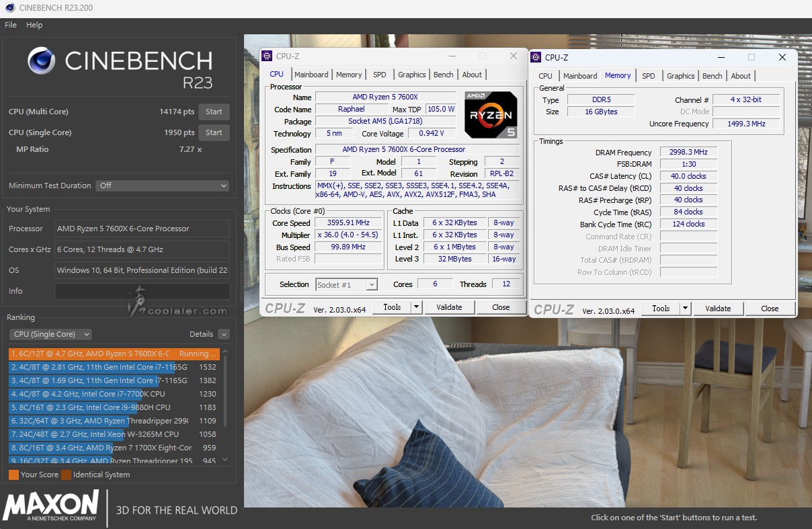Image resolution: width=812 pixels, height=529 pixels.
Task: Switch to Bench tab in Memory window
Action: coord(713,76)
